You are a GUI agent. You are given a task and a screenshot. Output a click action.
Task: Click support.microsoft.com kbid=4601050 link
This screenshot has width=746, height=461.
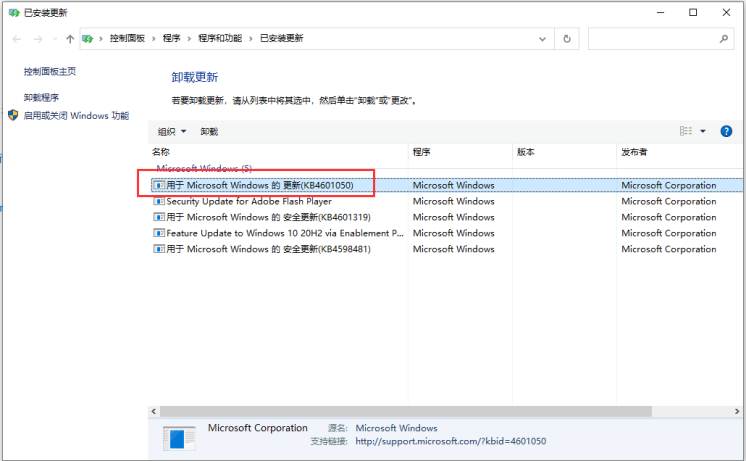451,441
